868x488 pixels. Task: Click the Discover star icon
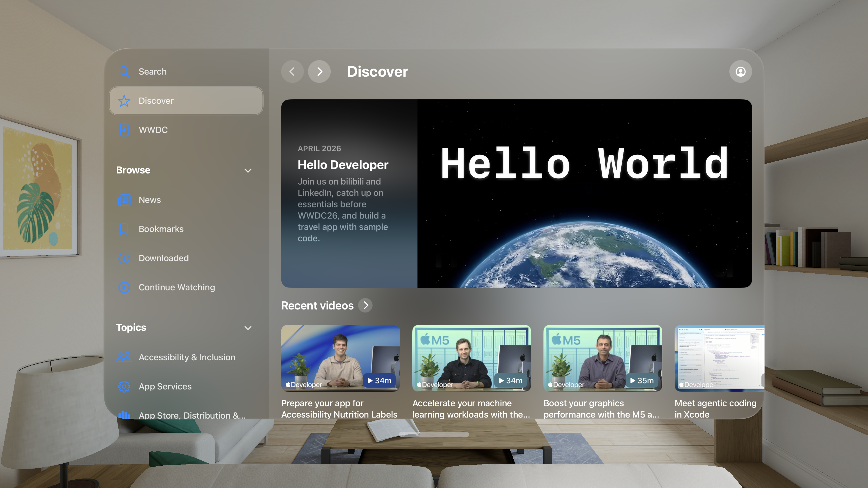pyautogui.click(x=124, y=101)
